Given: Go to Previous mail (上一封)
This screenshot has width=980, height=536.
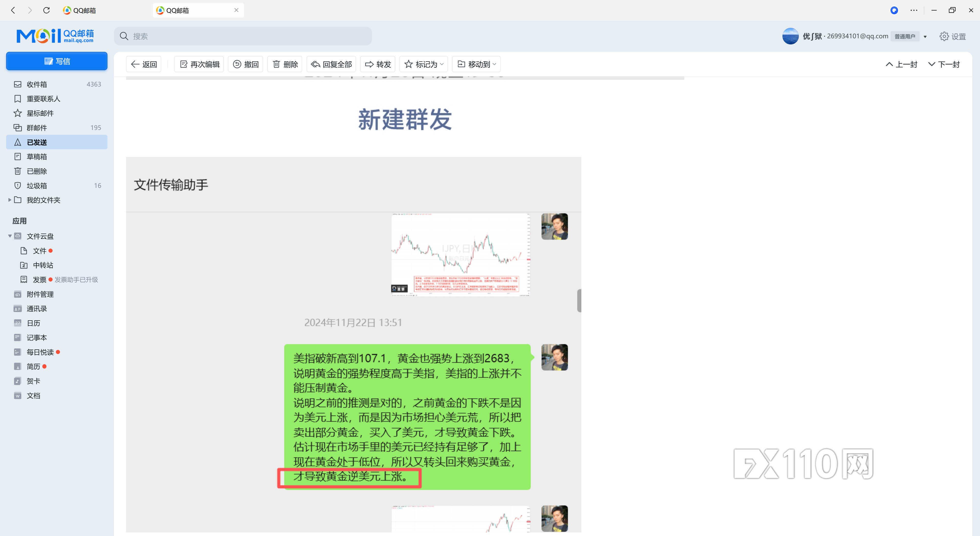Looking at the screenshot, I should coord(901,64).
